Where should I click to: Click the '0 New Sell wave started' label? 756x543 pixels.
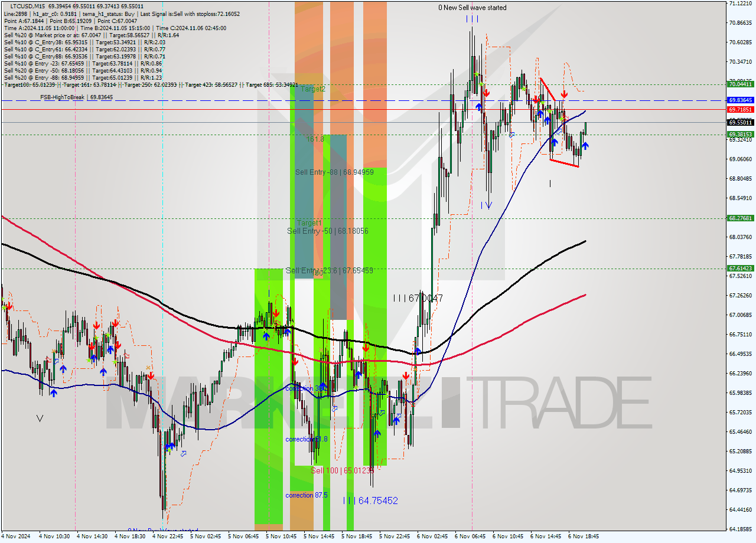point(472,8)
